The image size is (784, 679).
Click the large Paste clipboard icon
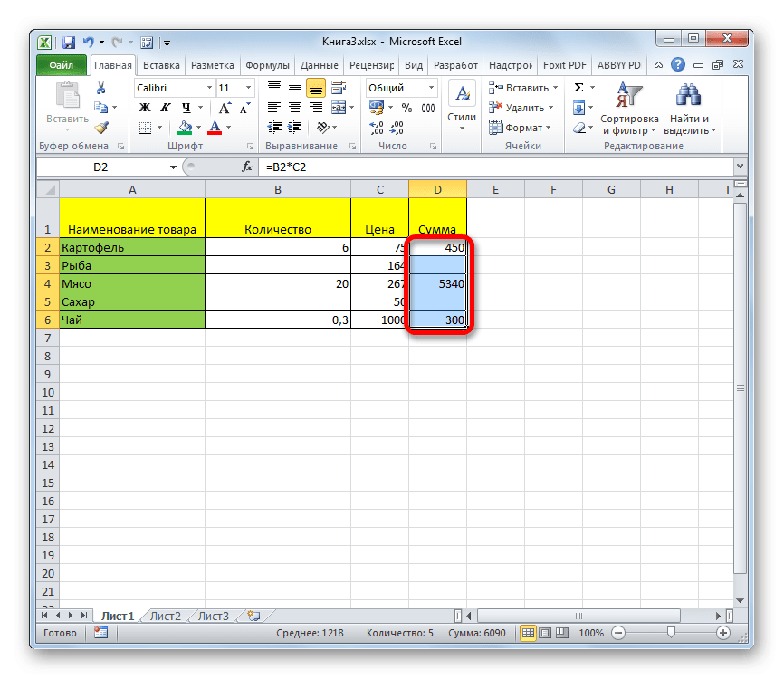tap(68, 95)
